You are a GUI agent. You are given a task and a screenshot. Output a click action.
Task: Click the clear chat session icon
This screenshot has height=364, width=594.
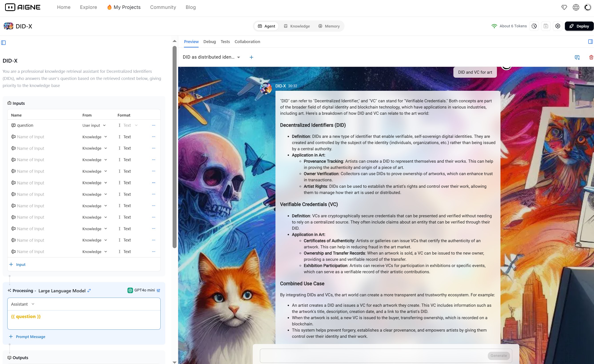577,57
